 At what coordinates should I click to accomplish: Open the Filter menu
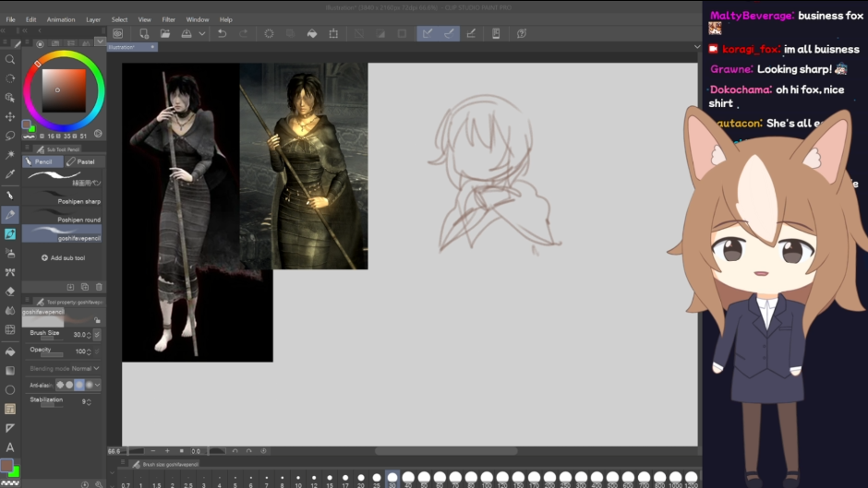(168, 19)
